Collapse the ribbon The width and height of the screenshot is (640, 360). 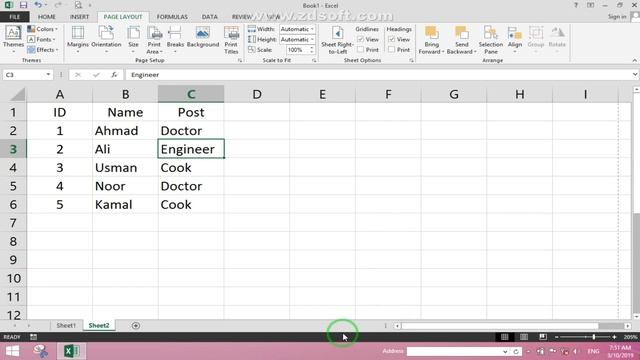click(634, 60)
